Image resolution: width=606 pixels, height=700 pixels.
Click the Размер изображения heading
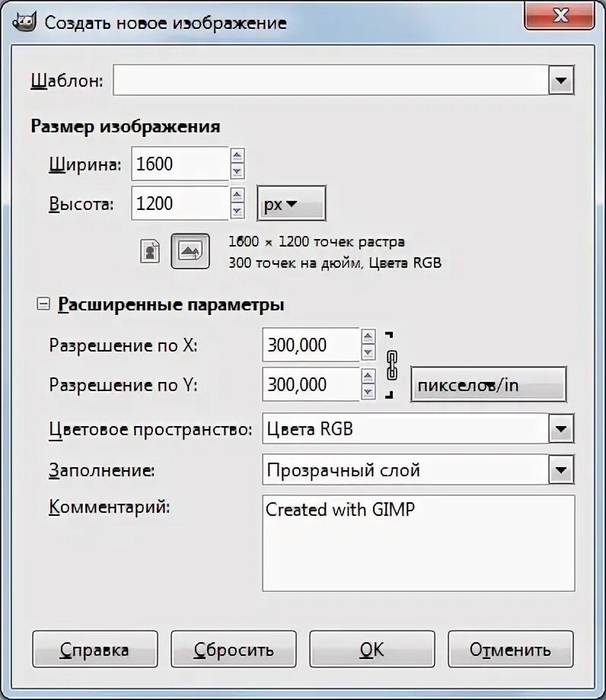[x=126, y=127]
